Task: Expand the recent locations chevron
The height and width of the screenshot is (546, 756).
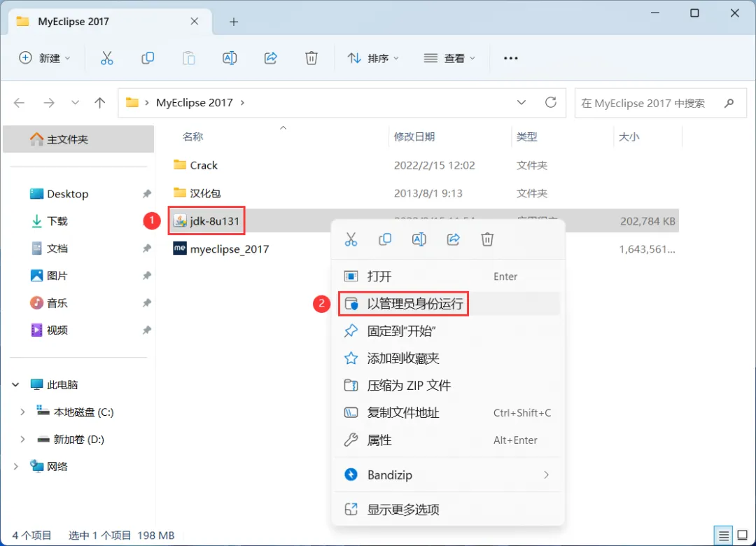Action: 75,103
